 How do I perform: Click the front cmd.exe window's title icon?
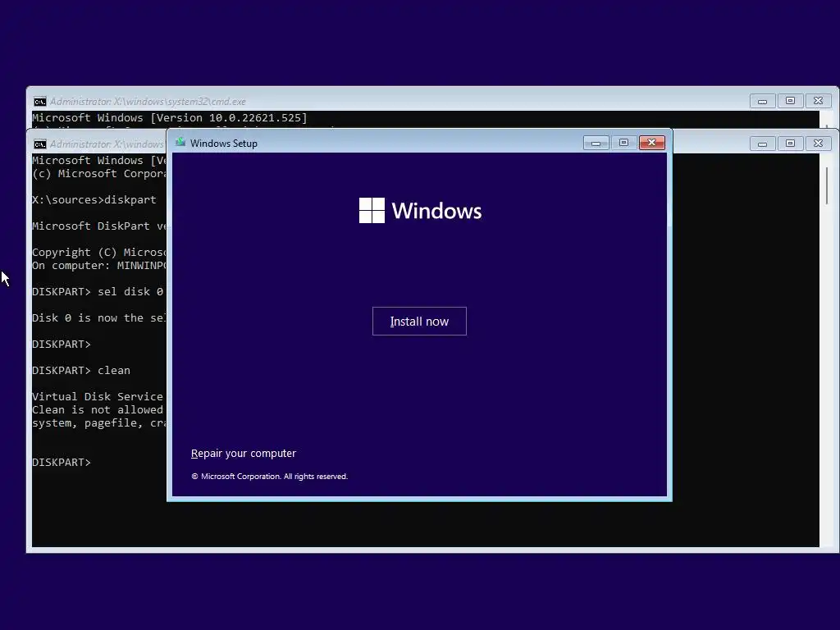[x=39, y=144]
